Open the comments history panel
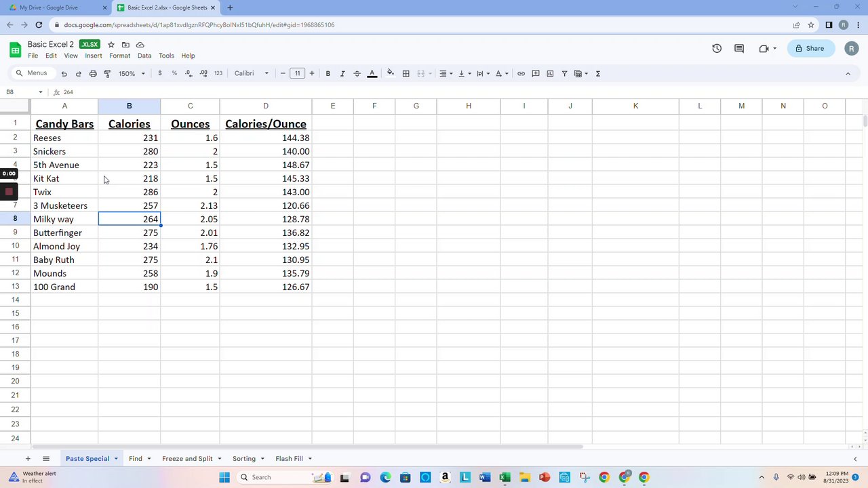The height and width of the screenshot is (488, 868). coord(739,48)
